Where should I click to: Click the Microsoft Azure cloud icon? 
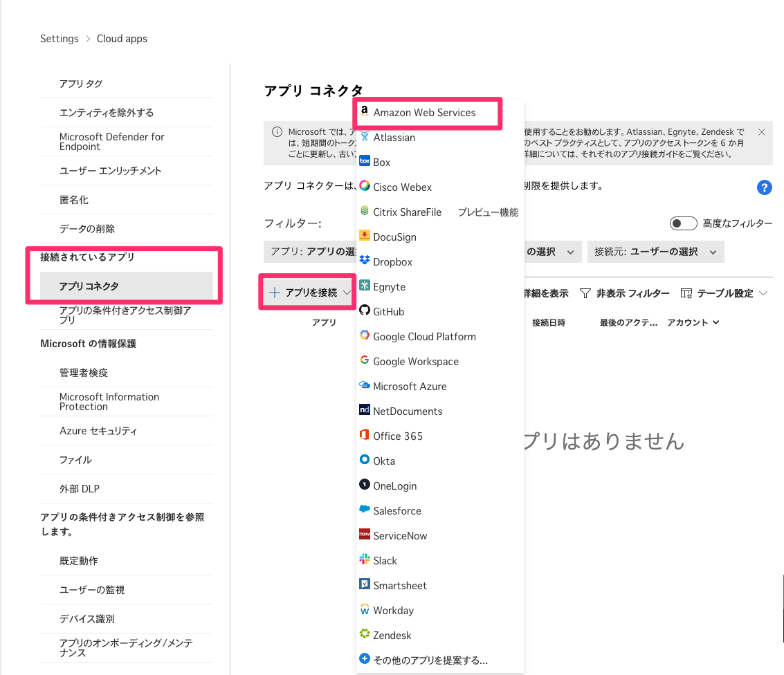pyautogui.click(x=365, y=385)
